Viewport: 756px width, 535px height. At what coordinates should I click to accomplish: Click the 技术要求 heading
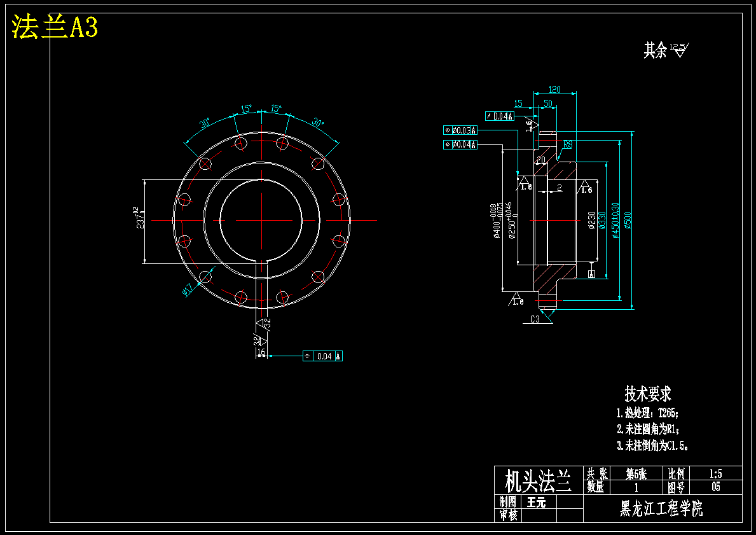click(x=648, y=394)
